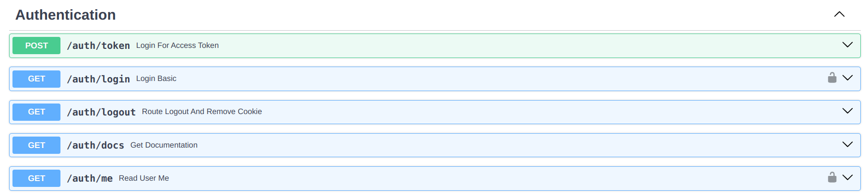
Task: Collapse the Authentication section chevron
Action: point(839,14)
